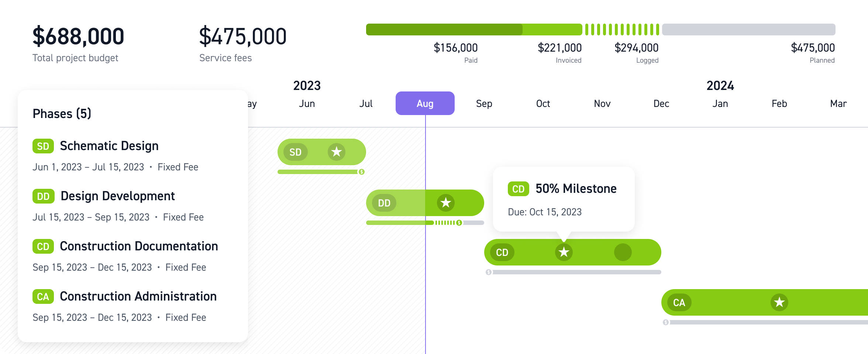
Task: Select the Aug month tab in timeline
Action: 425,104
